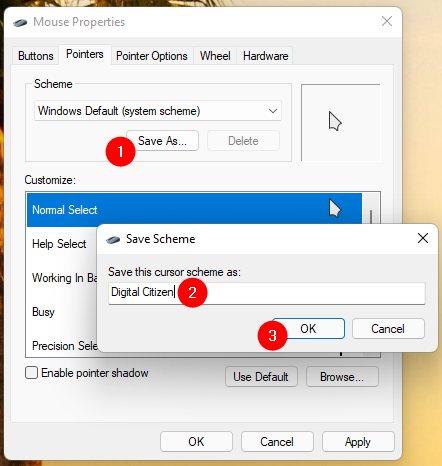Select Normal Select row in Customize list

(194, 210)
